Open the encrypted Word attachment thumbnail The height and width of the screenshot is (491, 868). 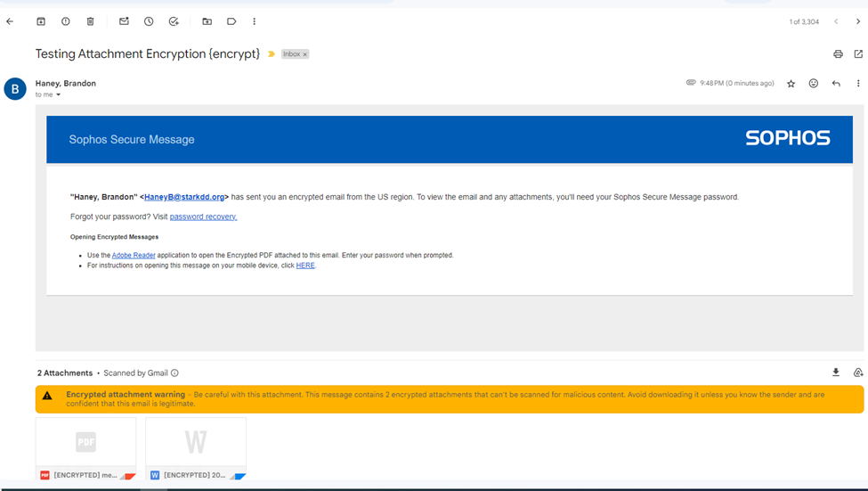pyautogui.click(x=196, y=448)
